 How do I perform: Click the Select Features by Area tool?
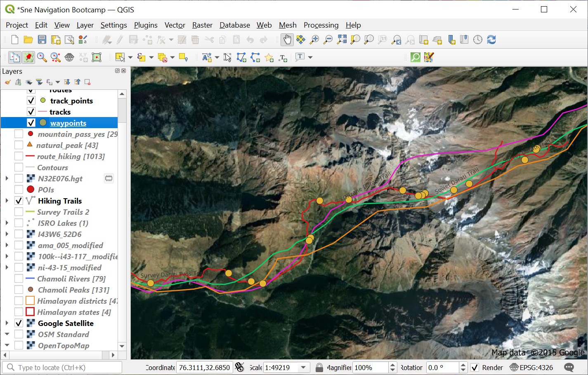point(120,57)
